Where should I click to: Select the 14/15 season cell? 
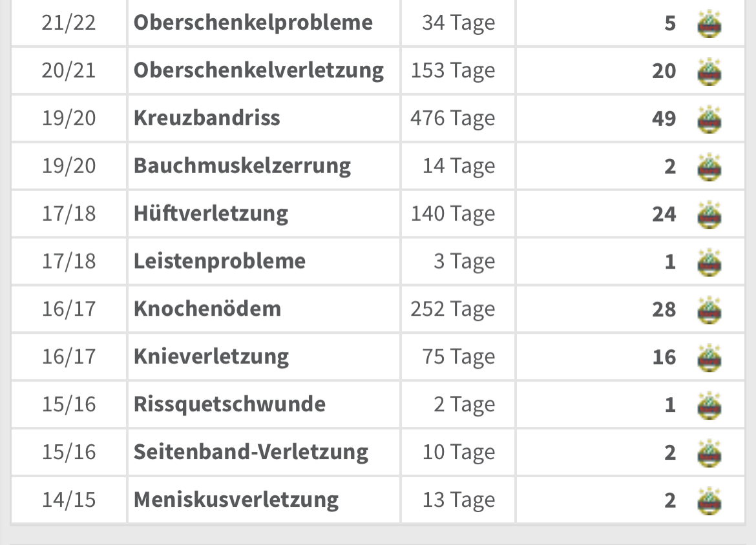pyautogui.click(x=69, y=500)
